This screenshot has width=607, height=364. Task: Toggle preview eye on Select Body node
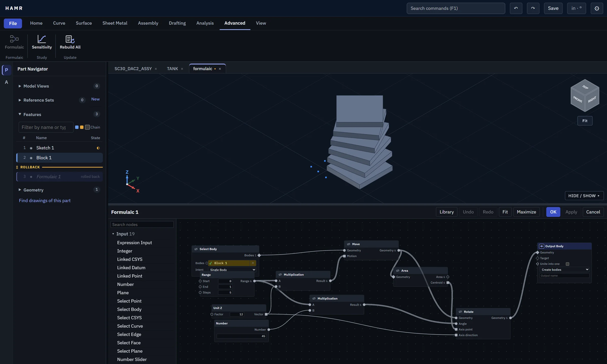196,249
